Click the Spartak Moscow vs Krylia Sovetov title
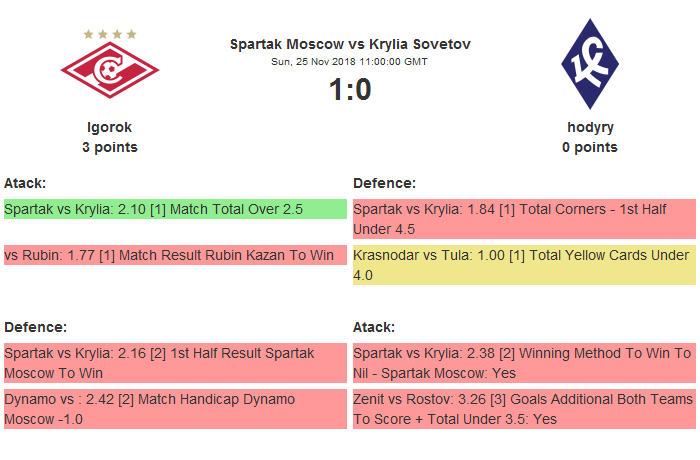The width and height of the screenshot is (700, 460). [x=350, y=44]
